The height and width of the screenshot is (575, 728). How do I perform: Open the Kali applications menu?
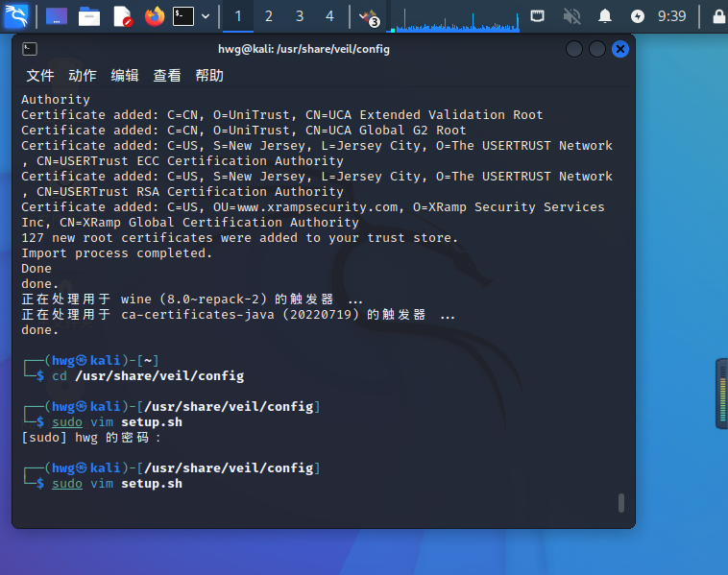click(16, 16)
